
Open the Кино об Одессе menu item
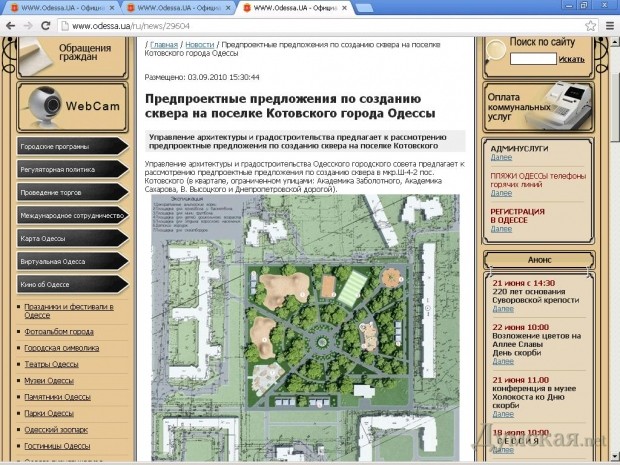pyautogui.click(x=72, y=284)
